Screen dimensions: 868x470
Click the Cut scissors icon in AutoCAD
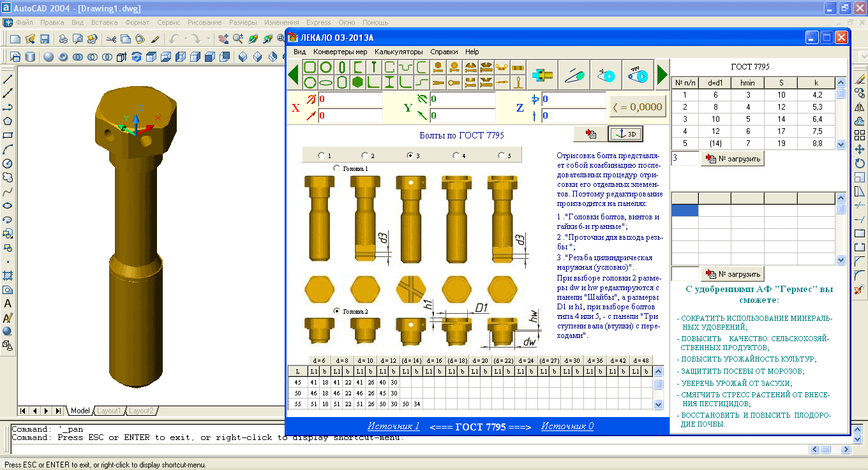tap(112, 39)
